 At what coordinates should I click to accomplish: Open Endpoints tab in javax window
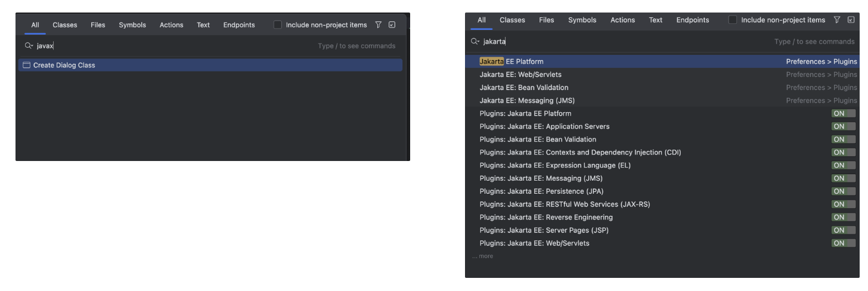[239, 25]
